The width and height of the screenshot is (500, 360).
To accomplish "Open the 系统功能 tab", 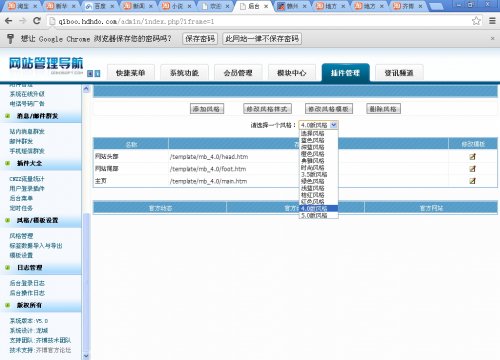I will 184,73.
